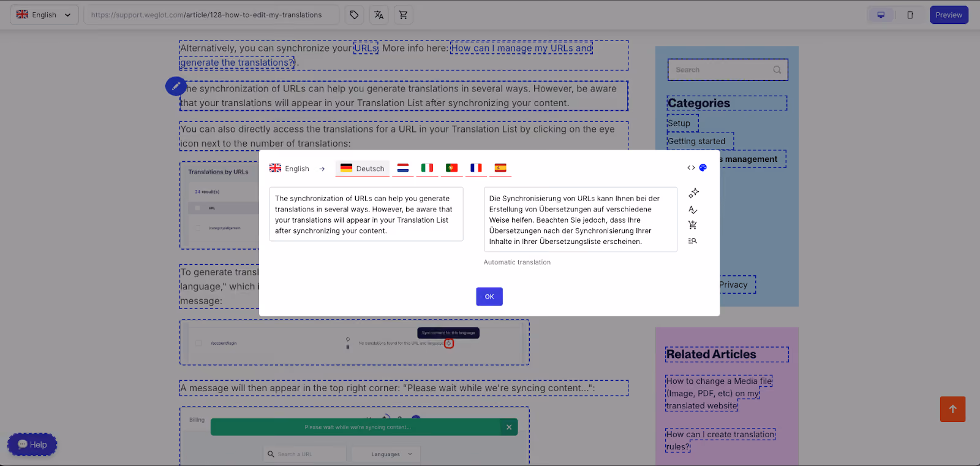Click the search-in-list icon beside translation

pos(692,241)
